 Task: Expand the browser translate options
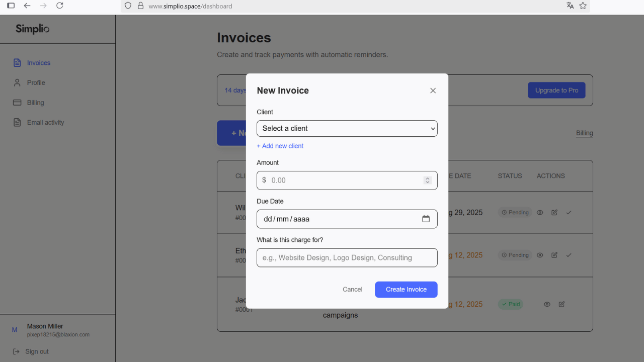click(570, 6)
